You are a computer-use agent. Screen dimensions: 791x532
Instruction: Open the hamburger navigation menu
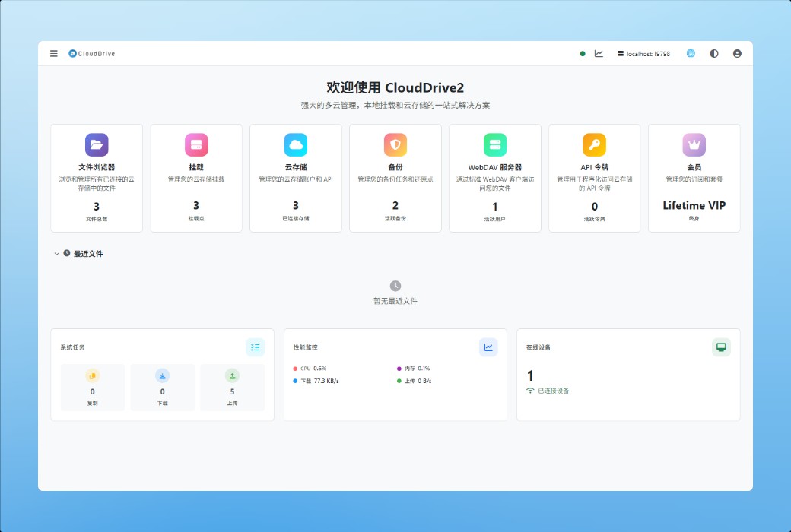coord(54,53)
